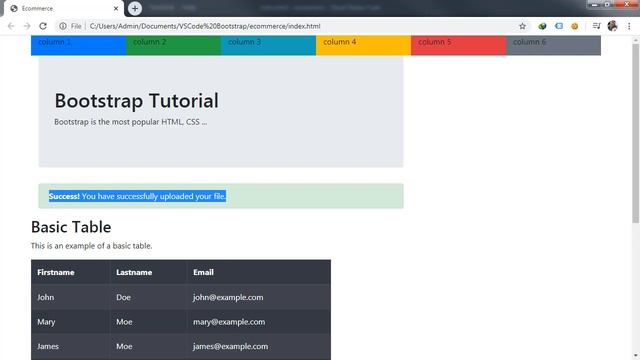
Task: Click 'This is an example of a basic table' text
Action: point(91,246)
